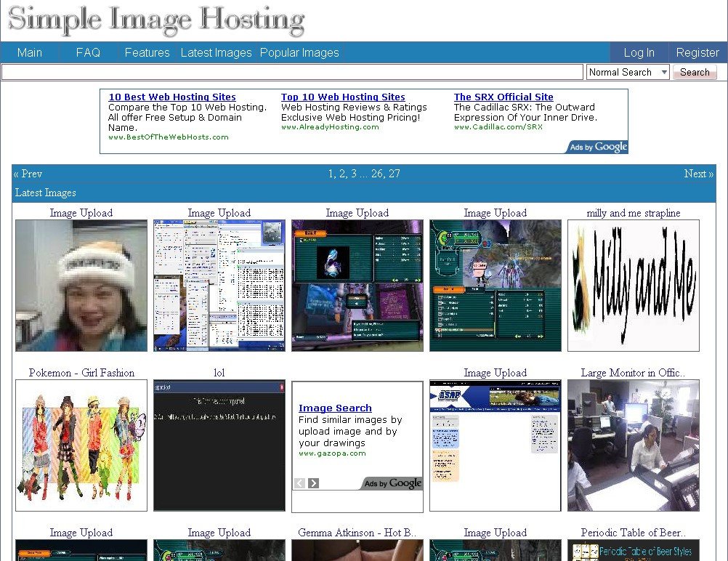Click the Ads by Google badge in grid ad
The width and height of the screenshot is (728, 561).
point(392,483)
